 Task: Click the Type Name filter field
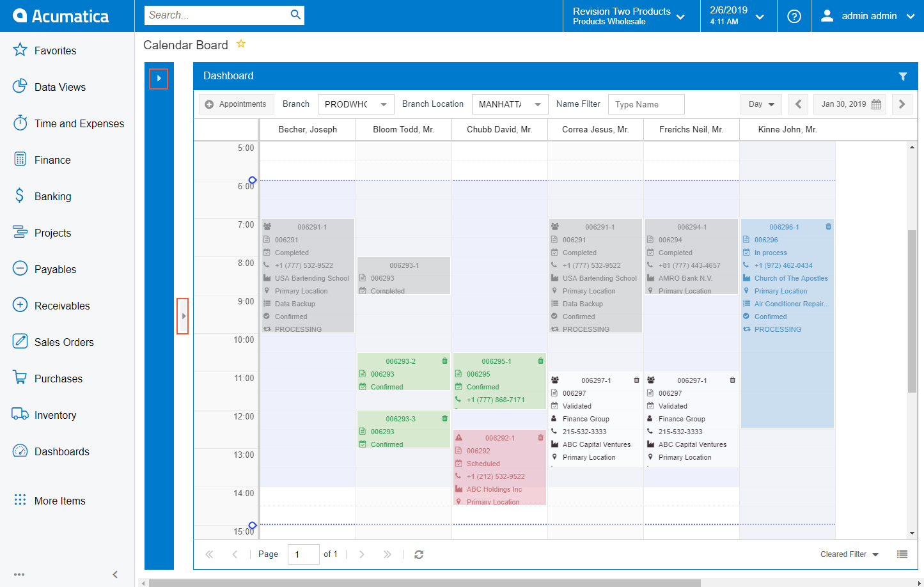point(646,104)
